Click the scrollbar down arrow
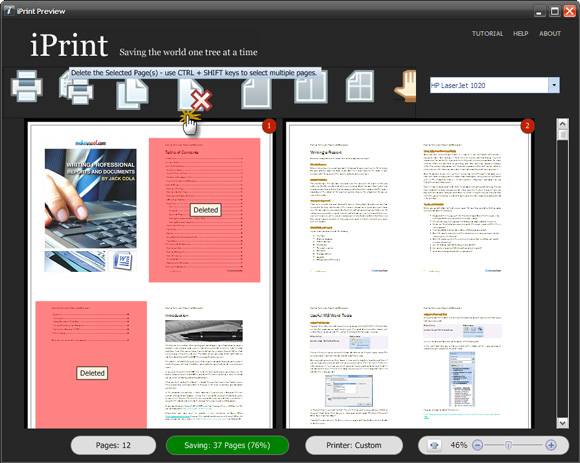Screen dimensions: 580x463 [562, 422]
